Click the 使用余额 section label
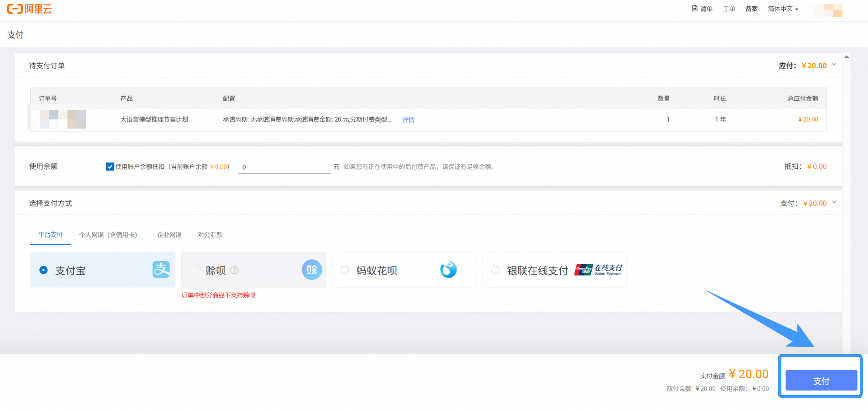This screenshot has height=412, width=868. 43,166
